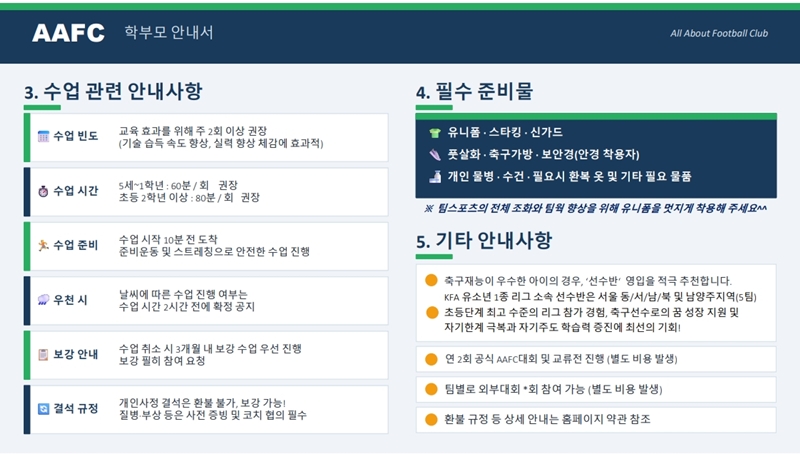Viewport: 800px width, 461px height.
Task: Click the green accent bar under 필수 준비물
Action: (x=434, y=108)
